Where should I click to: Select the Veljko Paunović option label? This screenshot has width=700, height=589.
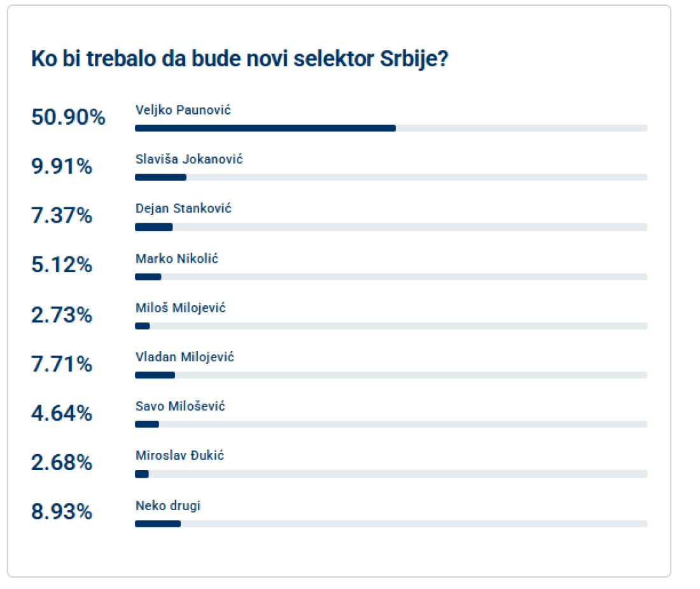(x=183, y=110)
